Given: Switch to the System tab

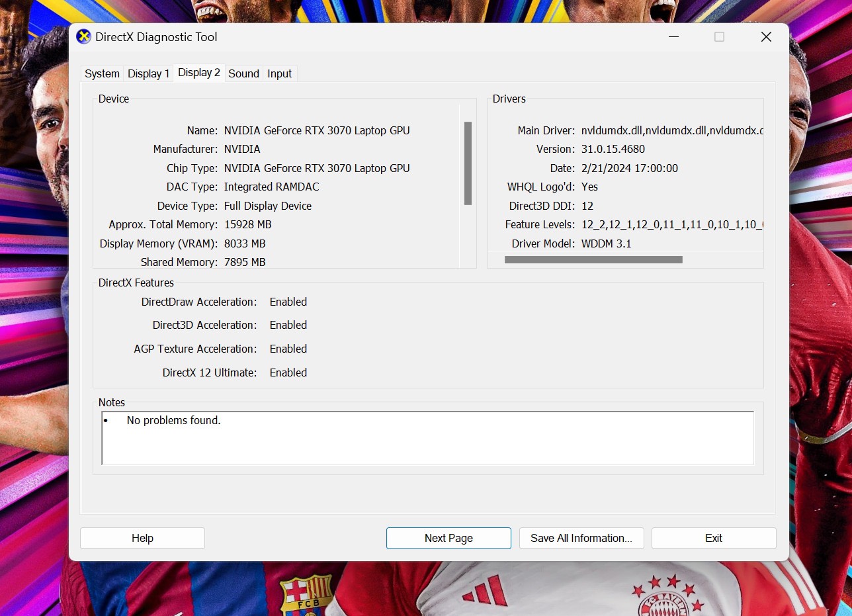Looking at the screenshot, I should click(102, 73).
